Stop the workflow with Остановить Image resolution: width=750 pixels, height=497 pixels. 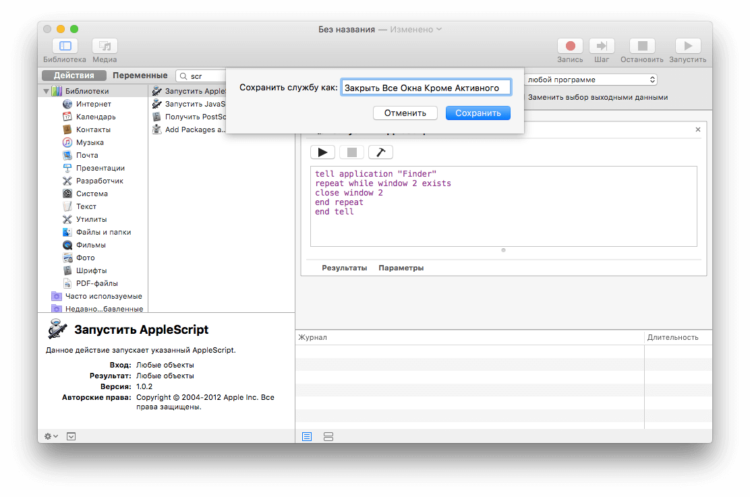pyautogui.click(x=642, y=46)
